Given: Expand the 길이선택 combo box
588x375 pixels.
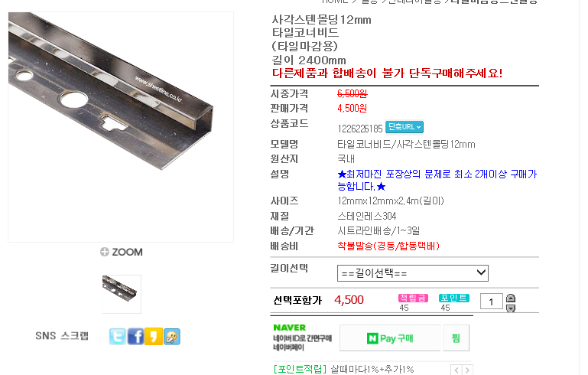Looking at the screenshot, I should (412, 273).
